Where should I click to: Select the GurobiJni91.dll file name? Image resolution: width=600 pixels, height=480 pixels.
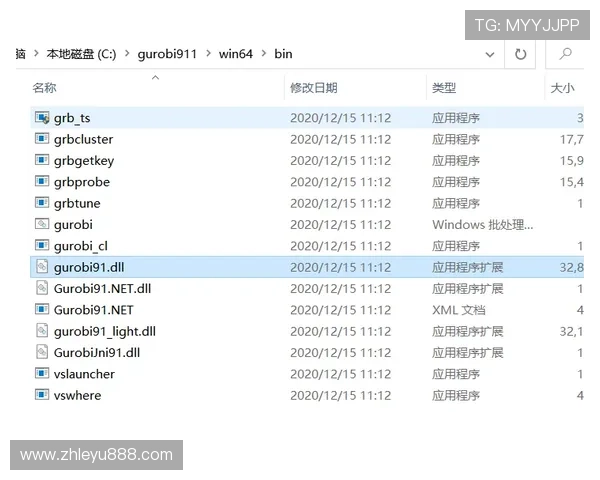tap(97, 353)
